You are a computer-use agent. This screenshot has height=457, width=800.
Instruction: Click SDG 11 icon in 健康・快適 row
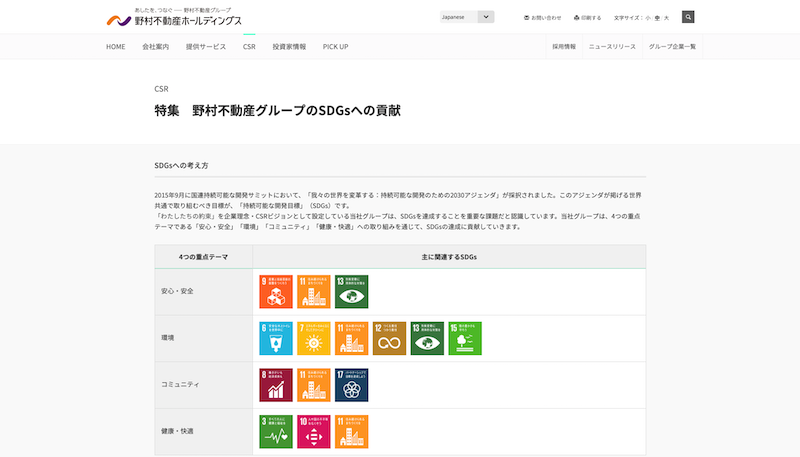(352, 431)
